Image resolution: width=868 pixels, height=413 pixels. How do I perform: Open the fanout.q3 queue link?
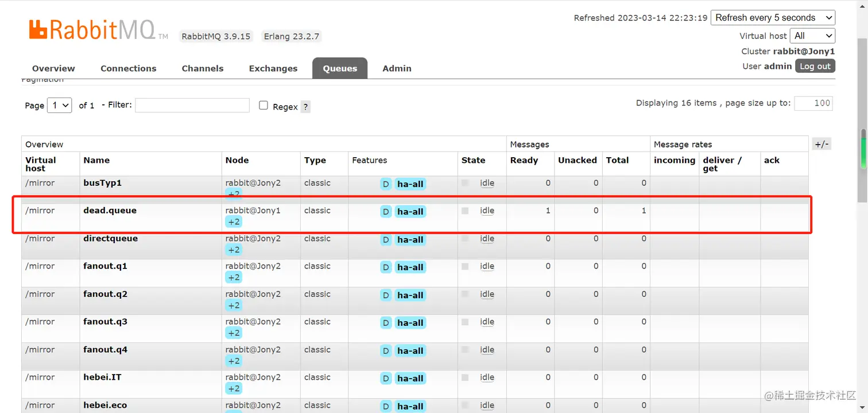pos(105,322)
